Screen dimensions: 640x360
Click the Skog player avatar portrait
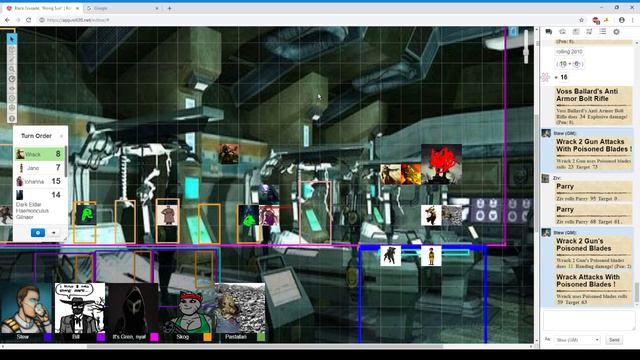pyautogui.click(x=187, y=308)
